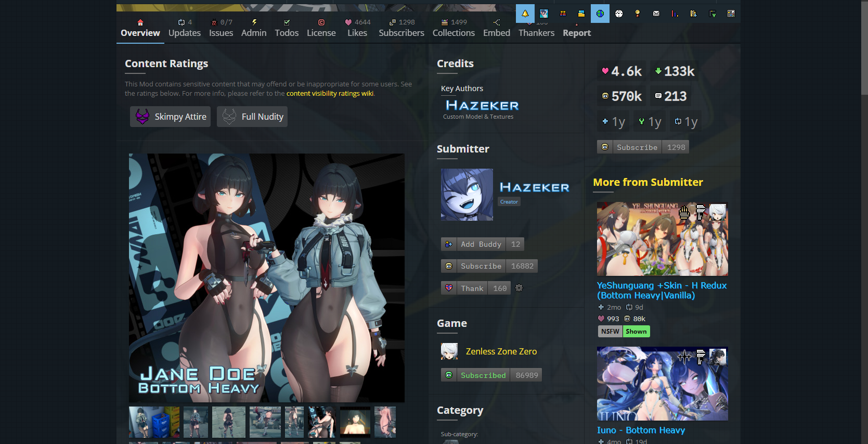Toggle the NSFW Shown switch

pyautogui.click(x=624, y=332)
